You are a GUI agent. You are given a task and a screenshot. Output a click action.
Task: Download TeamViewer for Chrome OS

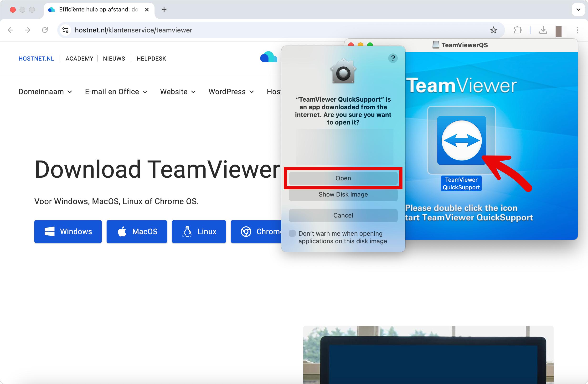click(x=256, y=232)
